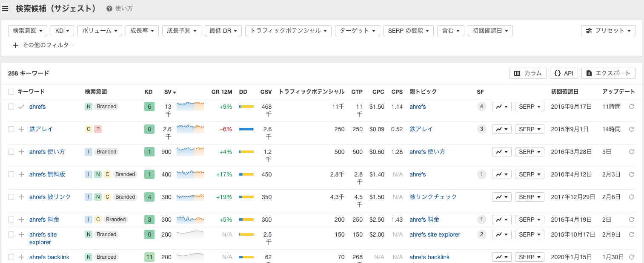Click the plus icon beside ahrefs 無料版
644x263 pixels.
(x=21, y=174)
